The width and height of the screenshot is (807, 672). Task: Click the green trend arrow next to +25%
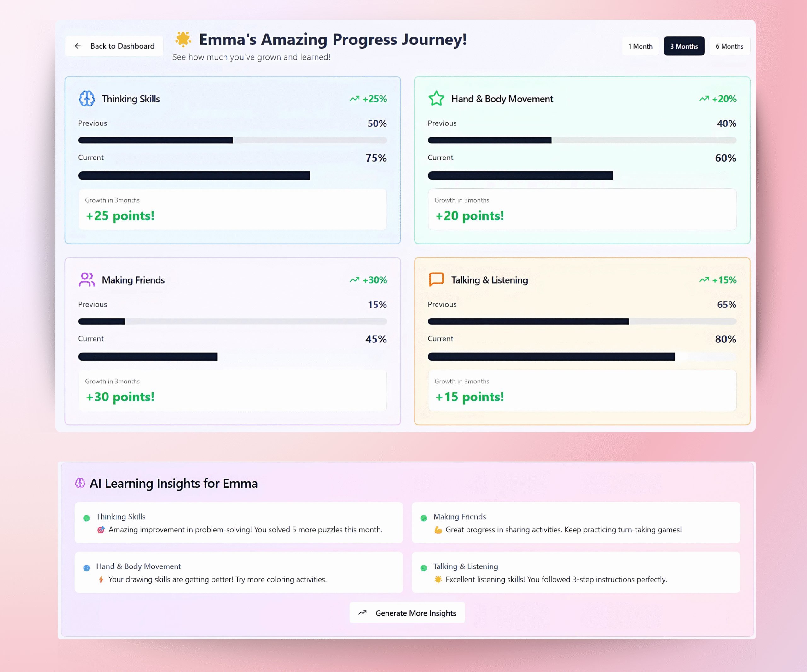[x=354, y=99]
